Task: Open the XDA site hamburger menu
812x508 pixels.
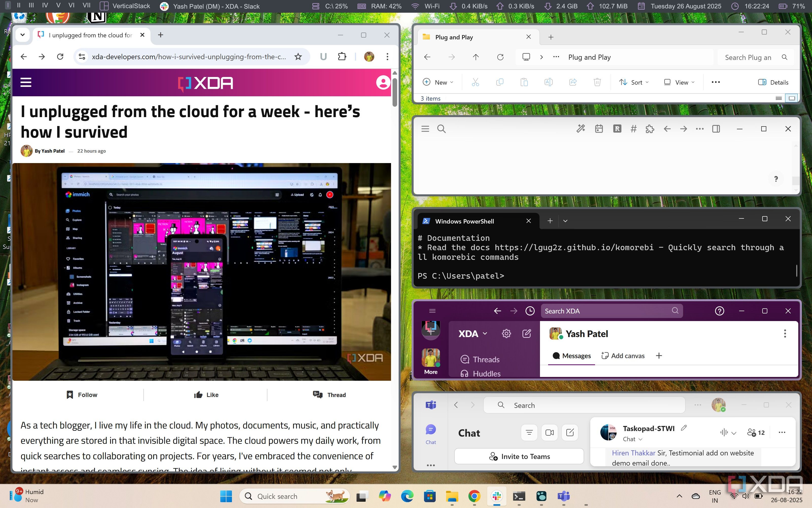Action: point(26,82)
